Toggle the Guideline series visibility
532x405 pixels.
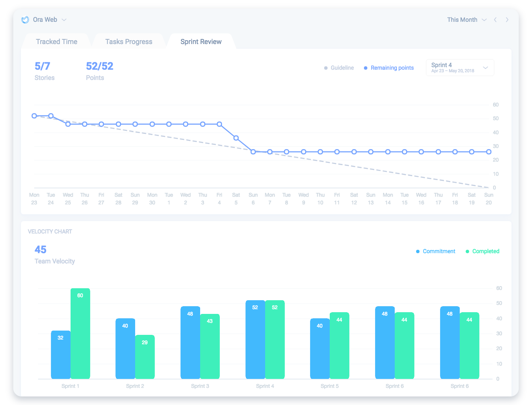(340, 68)
